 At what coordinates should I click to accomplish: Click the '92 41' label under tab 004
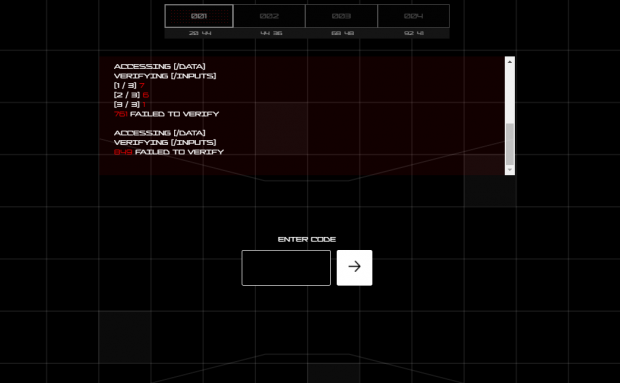tap(414, 33)
